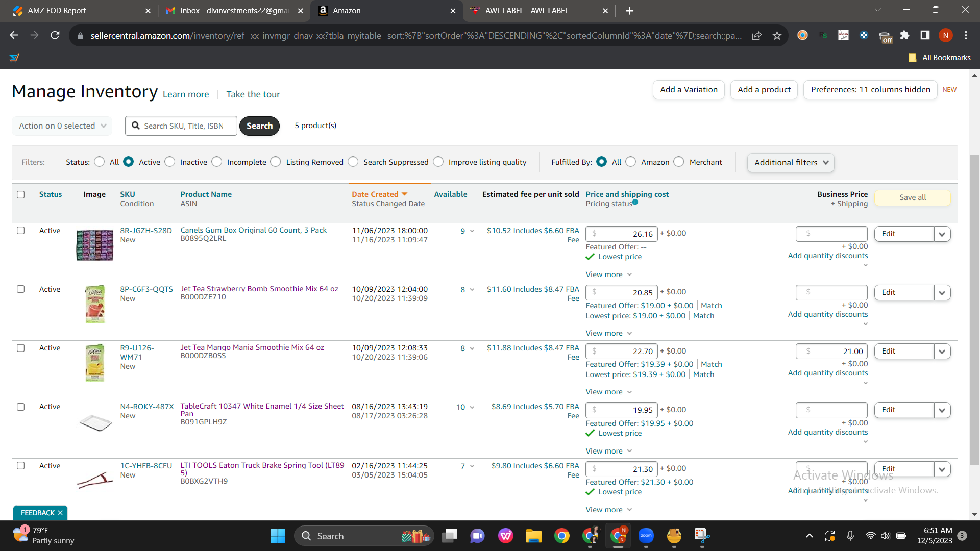The width and height of the screenshot is (980, 551).
Task: Expand View more for Jet Tea Strawberry Bomb
Action: (x=609, y=333)
